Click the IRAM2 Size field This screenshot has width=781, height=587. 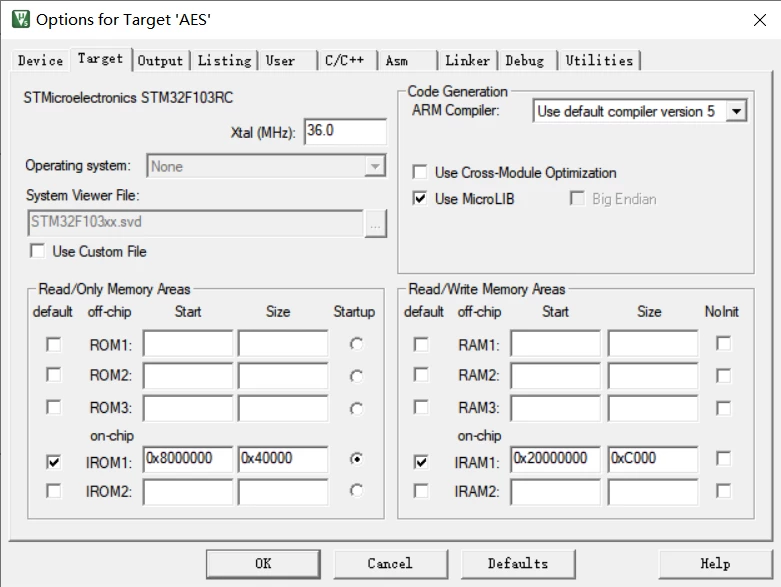point(652,492)
